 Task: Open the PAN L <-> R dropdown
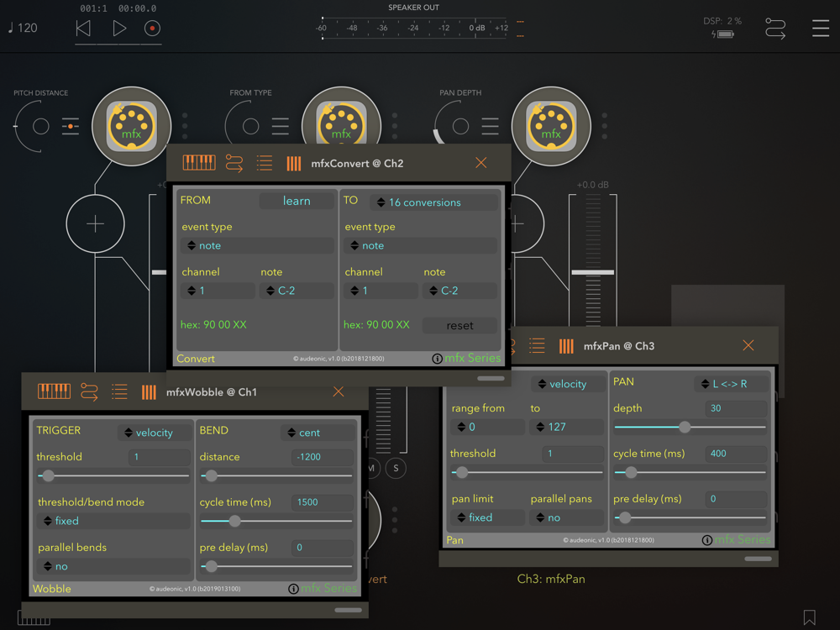(731, 384)
